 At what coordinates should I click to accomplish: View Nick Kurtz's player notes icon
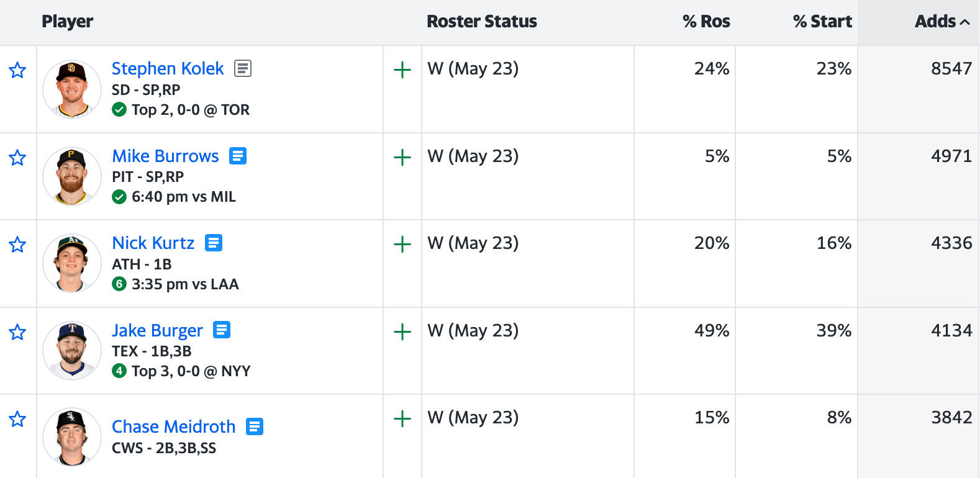pos(214,243)
